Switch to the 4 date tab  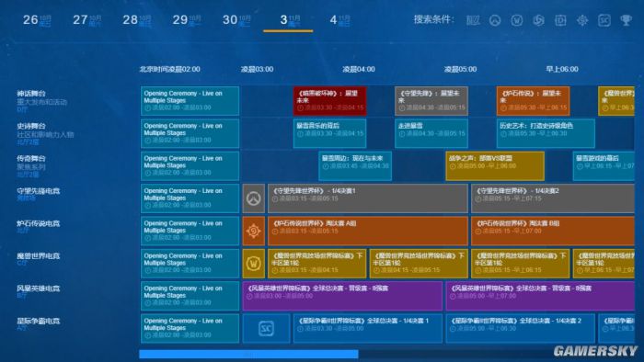[x=340, y=19]
